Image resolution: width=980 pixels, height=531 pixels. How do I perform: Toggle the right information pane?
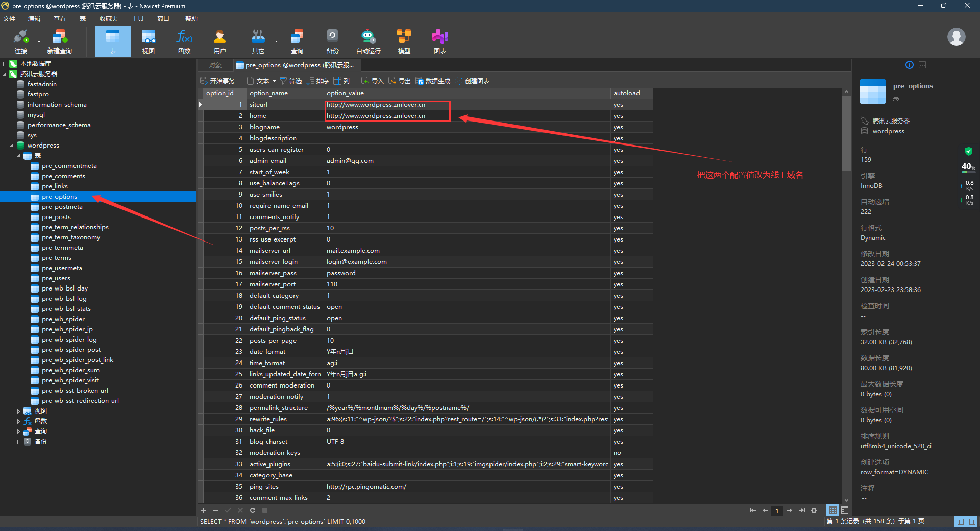click(972, 521)
